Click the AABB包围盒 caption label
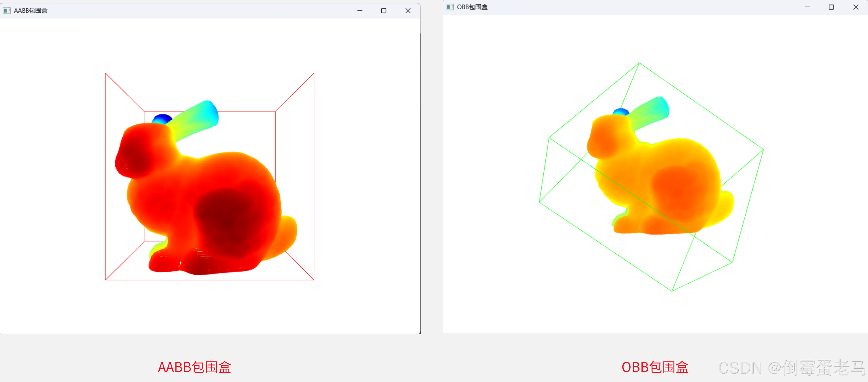The image size is (868, 382). click(x=194, y=367)
